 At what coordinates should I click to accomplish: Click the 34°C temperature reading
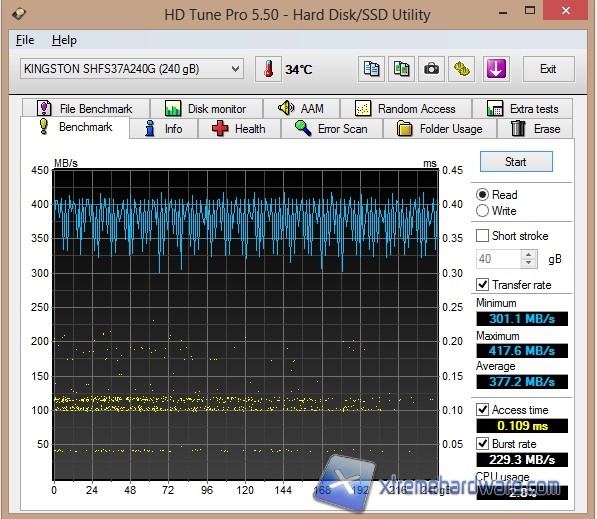[299, 69]
